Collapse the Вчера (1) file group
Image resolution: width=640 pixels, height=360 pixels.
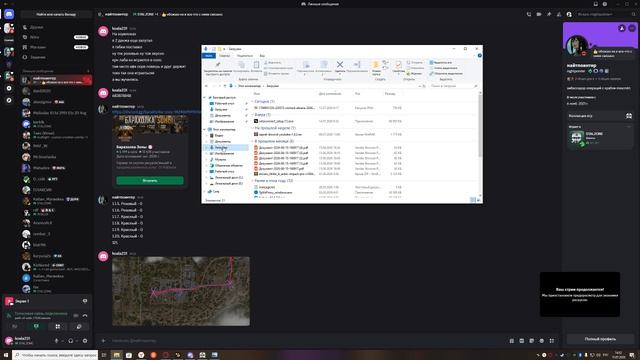pyautogui.click(x=252, y=115)
